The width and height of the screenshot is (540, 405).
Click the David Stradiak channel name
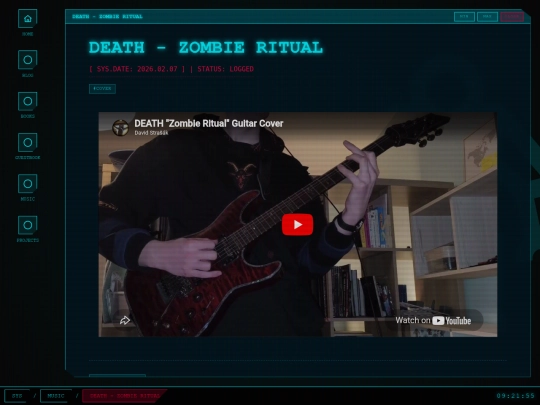(151, 133)
